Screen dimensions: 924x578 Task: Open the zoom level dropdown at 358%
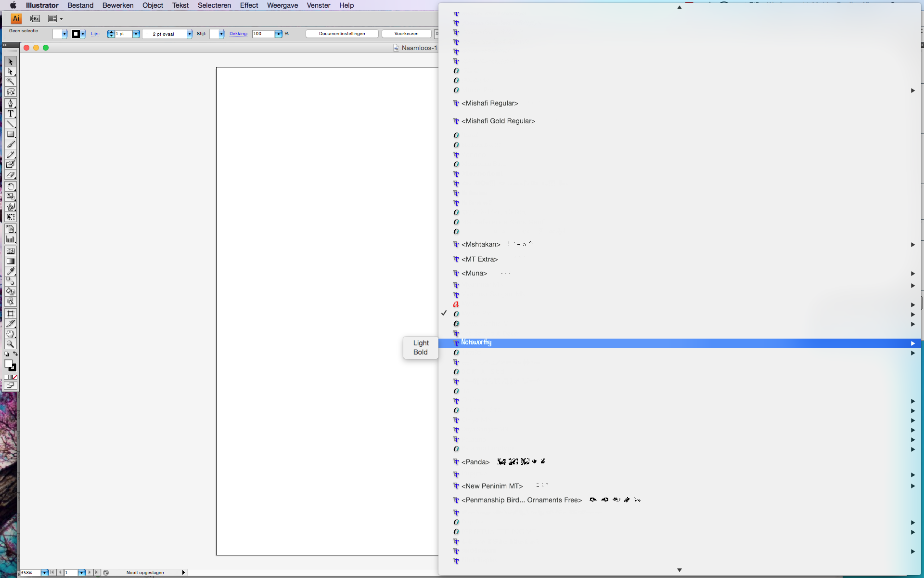pyautogui.click(x=44, y=573)
